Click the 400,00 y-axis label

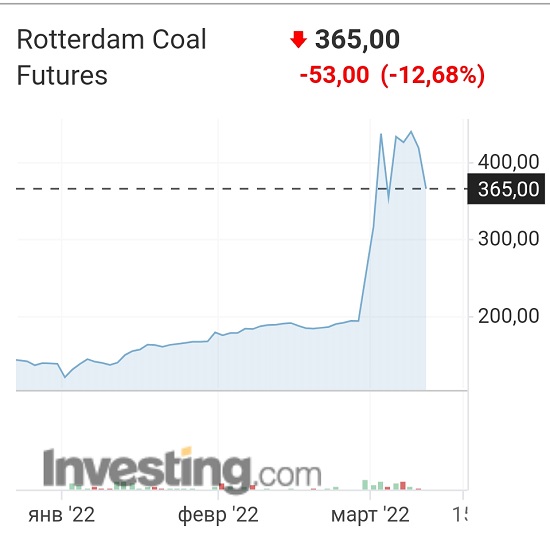tap(508, 162)
